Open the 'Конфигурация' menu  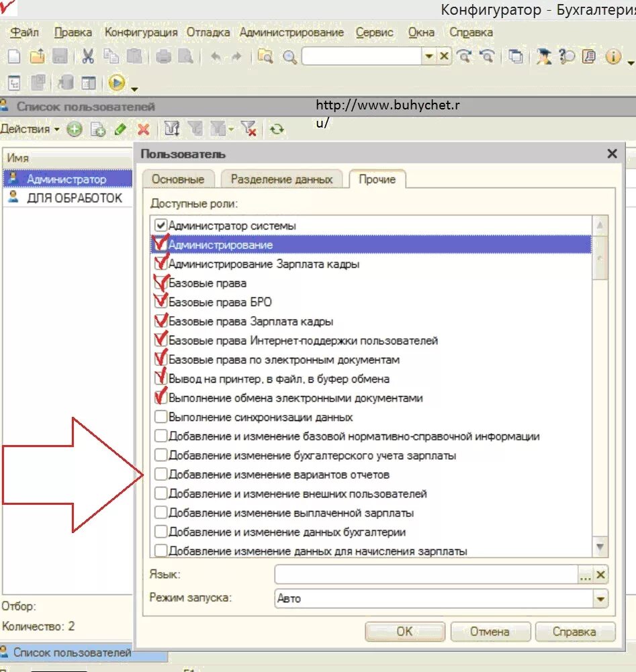[x=141, y=32]
